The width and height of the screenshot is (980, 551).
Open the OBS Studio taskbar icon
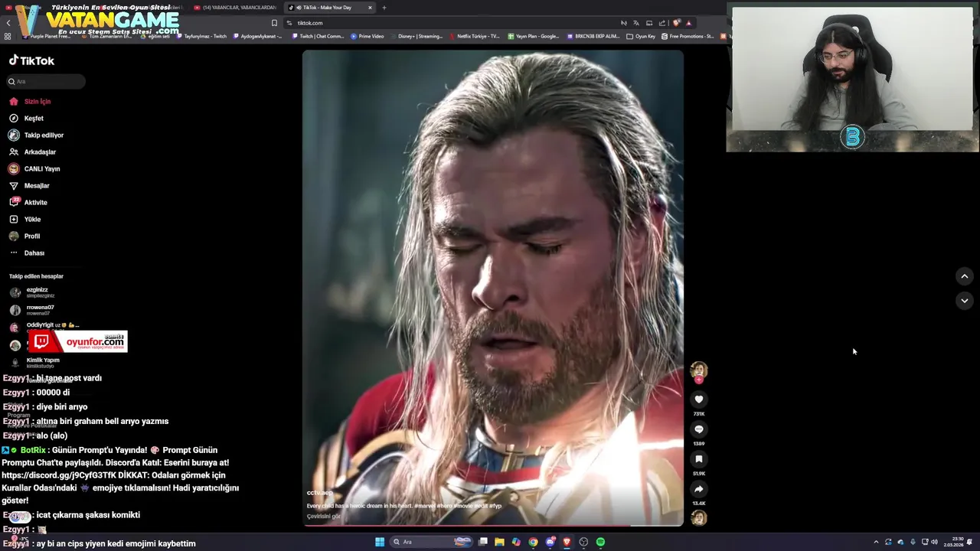583,542
